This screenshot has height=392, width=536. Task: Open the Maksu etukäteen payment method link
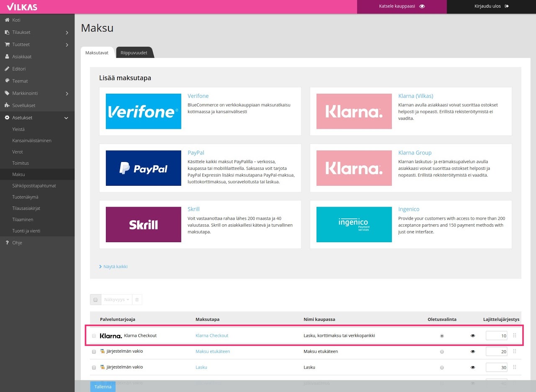coord(213,351)
